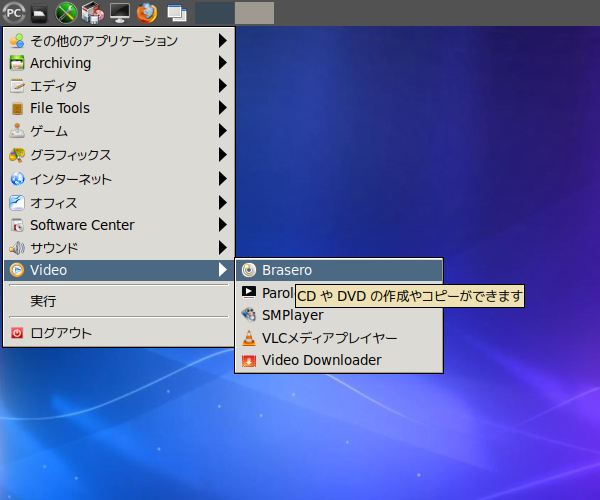Switch to the second gray workspace
600x500 pixels.
click(254, 13)
